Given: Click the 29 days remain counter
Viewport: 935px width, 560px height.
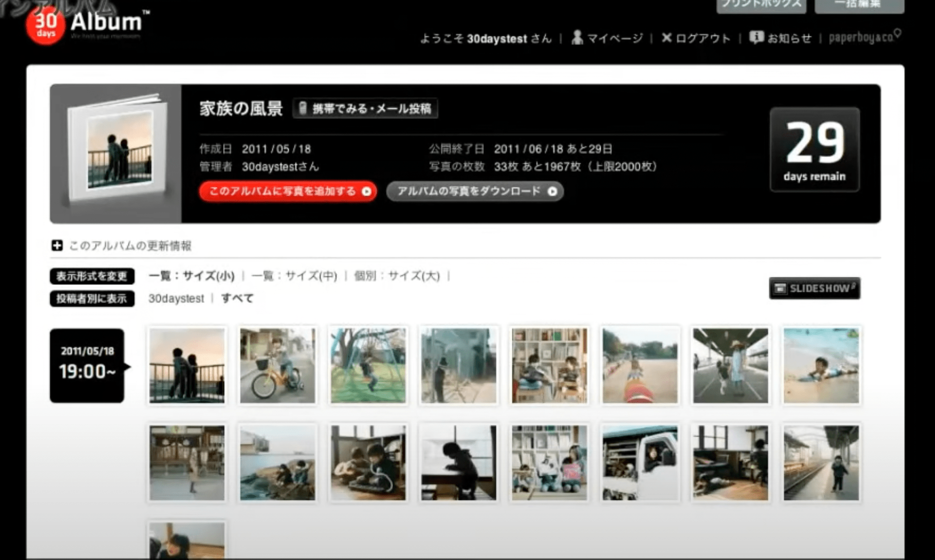Looking at the screenshot, I should pos(815,150).
